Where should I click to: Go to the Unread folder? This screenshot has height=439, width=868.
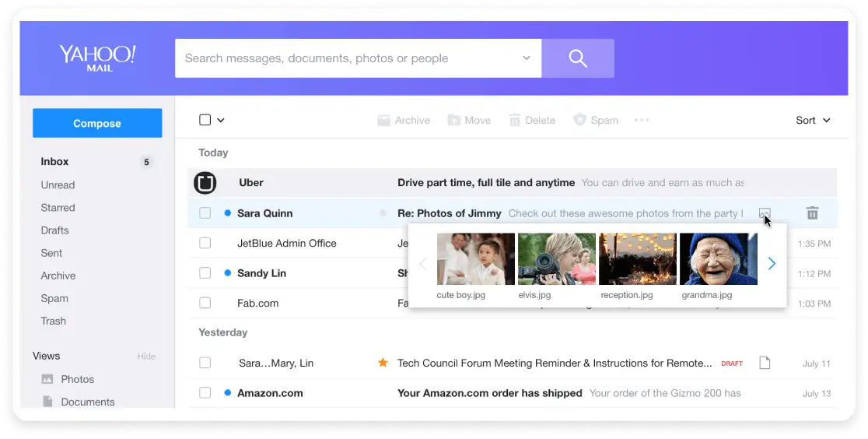pyautogui.click(x=58, y=184)
